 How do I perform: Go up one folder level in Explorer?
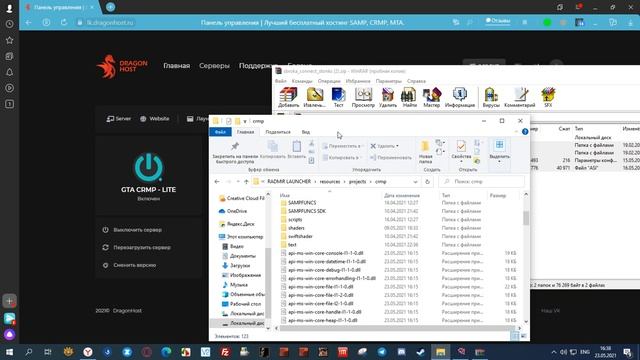click(246, 182)
